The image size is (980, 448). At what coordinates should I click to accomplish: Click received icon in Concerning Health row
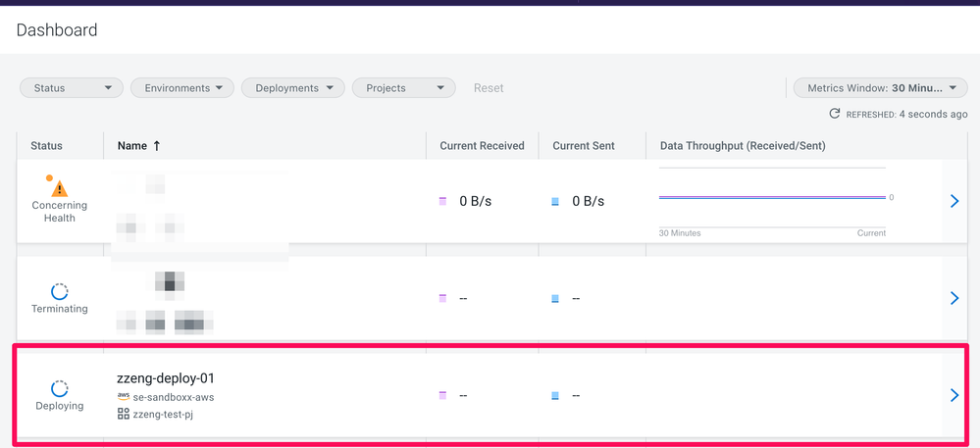tap(442, 201)
